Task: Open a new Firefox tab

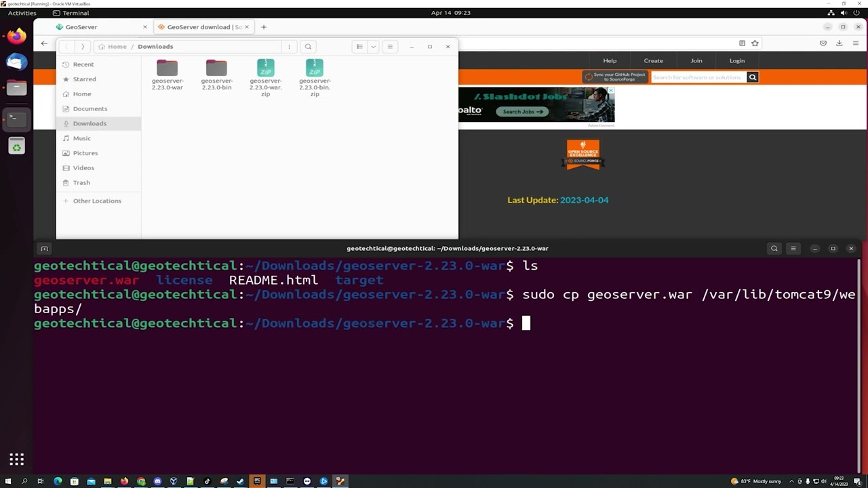Action: coord(264,27)
